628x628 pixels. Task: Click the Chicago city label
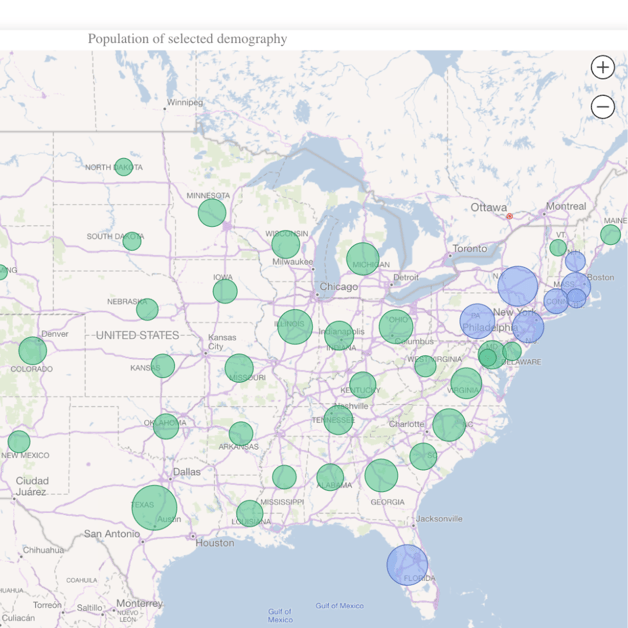pos(338,287)
